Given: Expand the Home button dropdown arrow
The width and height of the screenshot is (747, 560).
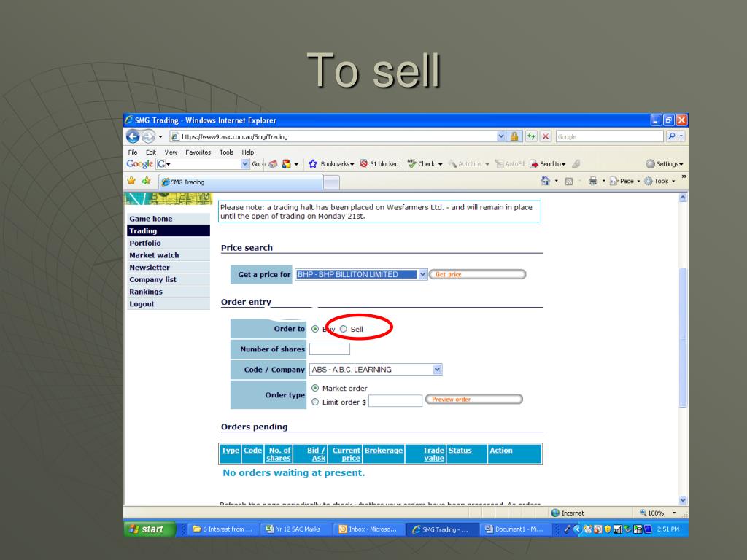Looking at the screenshot, I should [556, 181].
